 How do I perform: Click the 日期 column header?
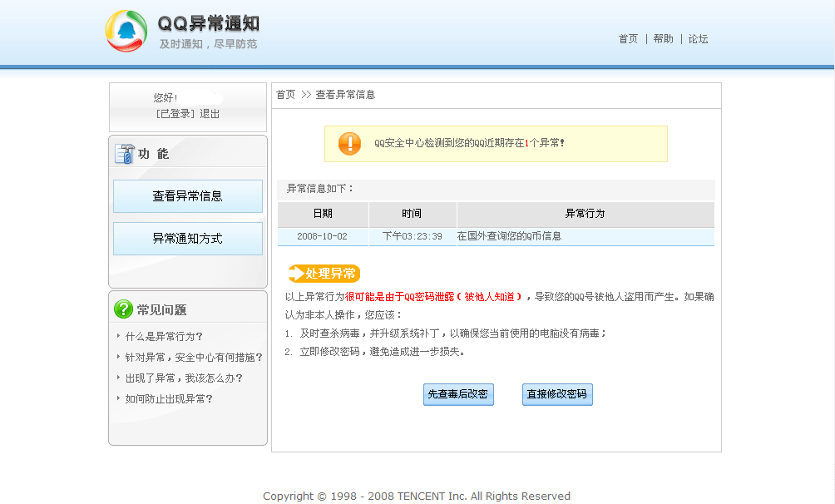click(x=323, y=214)
